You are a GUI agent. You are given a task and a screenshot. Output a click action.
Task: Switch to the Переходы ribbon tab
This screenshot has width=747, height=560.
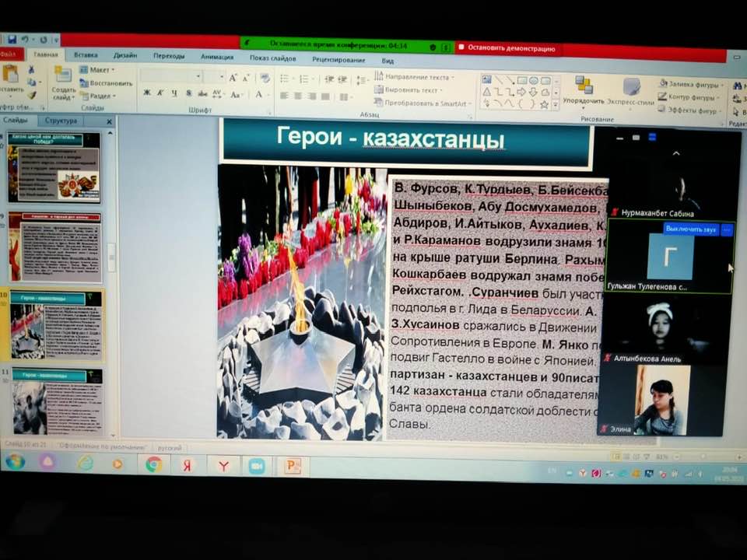169,56
